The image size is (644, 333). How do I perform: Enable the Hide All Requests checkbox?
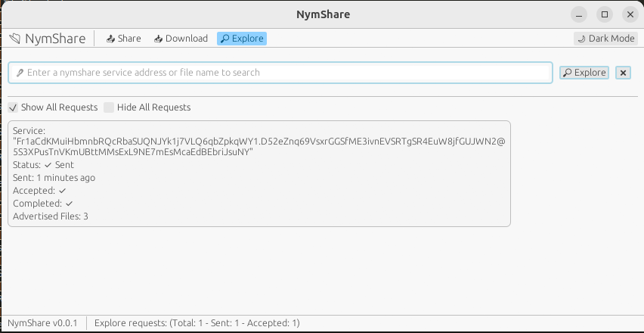[x=109, y=107]
